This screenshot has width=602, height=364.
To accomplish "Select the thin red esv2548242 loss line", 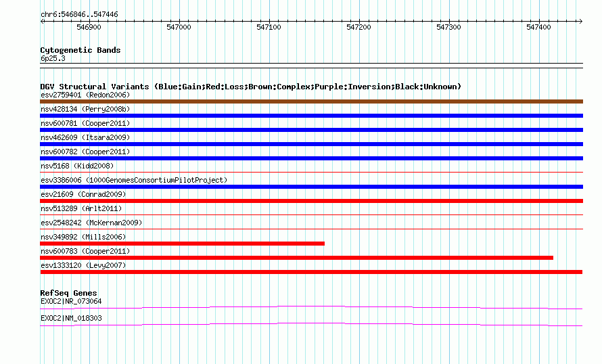I will point(311,229).
